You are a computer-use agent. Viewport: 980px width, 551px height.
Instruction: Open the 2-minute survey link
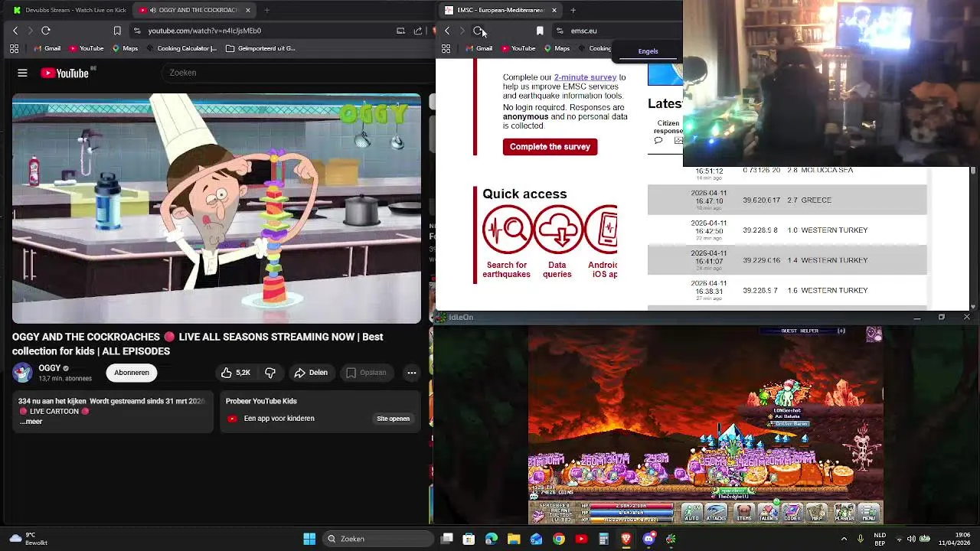[585, 77]
